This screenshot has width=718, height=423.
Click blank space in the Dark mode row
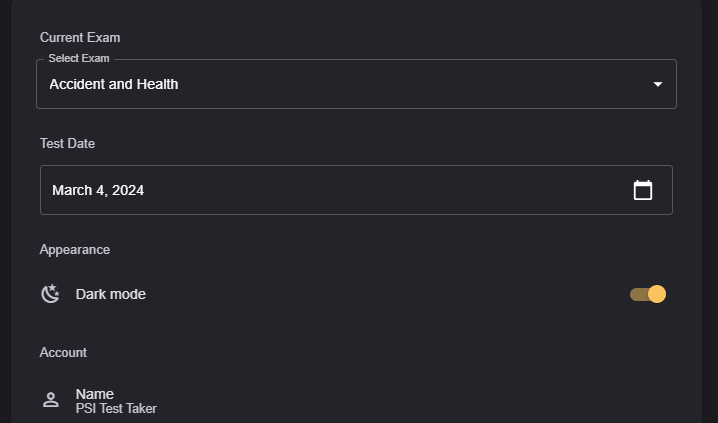pyautogui.click(x=380, y=294)
